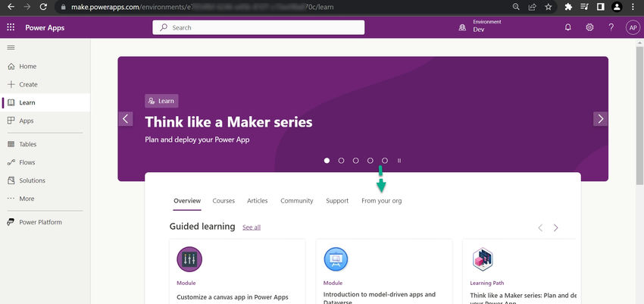Open Think like a Maker learning path
This screenshot has height=304, width=644.
point(519,271)
